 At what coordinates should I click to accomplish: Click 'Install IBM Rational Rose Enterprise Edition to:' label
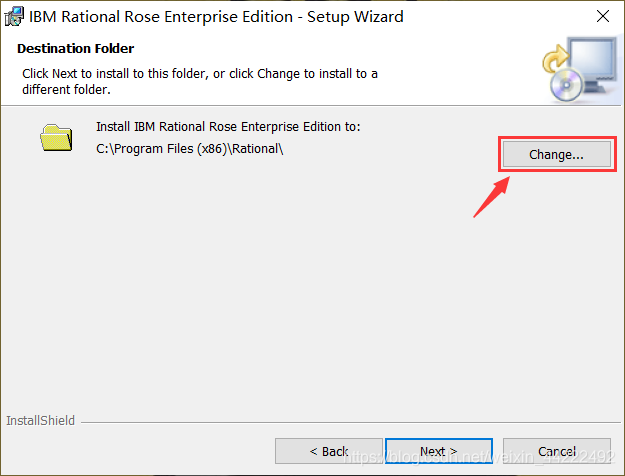click(228, 127)
